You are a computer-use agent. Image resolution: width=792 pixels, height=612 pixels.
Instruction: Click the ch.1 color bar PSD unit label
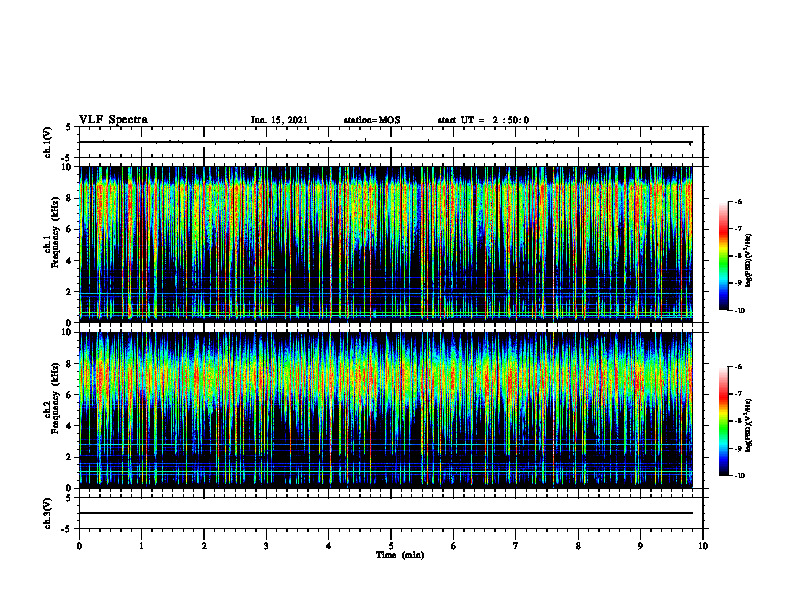(x=748, y=261)
